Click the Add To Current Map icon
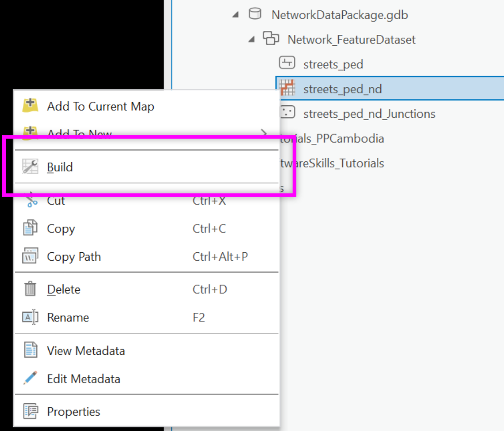The width and height of the screenshot is (504, 431). tap(30, 104)
